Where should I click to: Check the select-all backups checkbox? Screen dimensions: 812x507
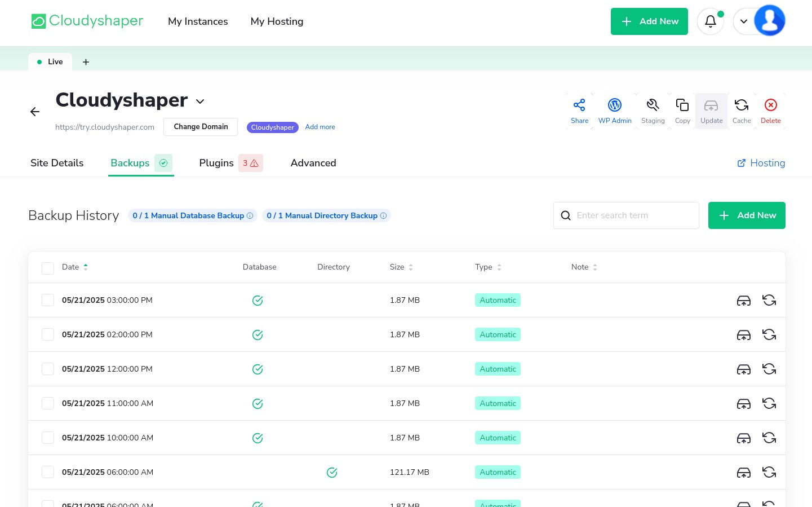(x=48, y=268)
